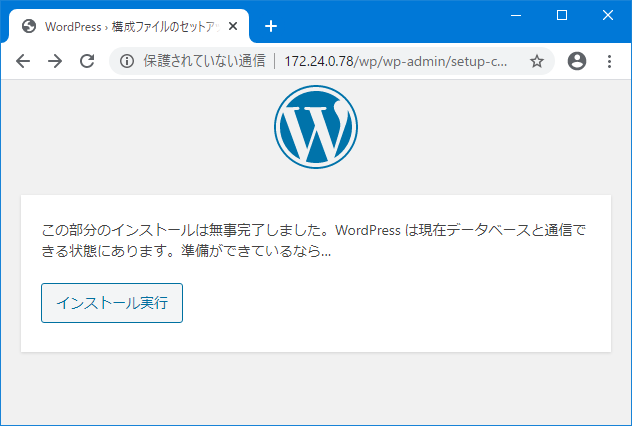Open a new tab with the plus button

click(x=271, y=26)
